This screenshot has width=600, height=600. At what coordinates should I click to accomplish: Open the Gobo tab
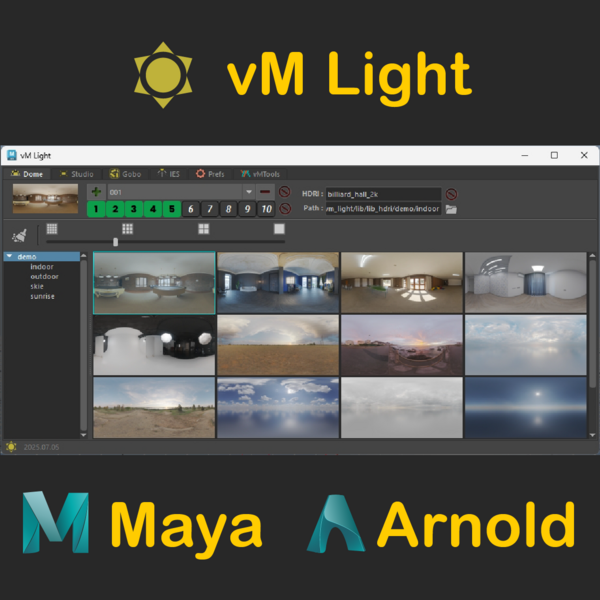pyautogui.click(x=126, y=174)
